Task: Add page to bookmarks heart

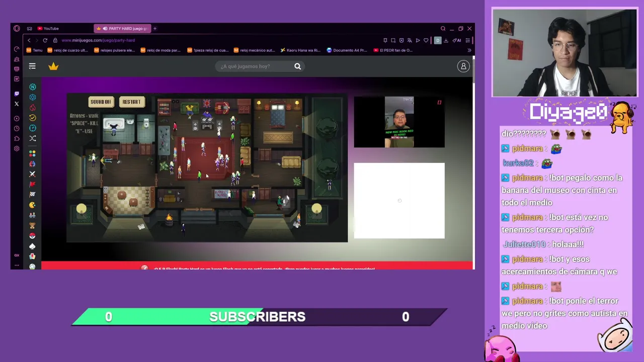Action: point(426,40)
